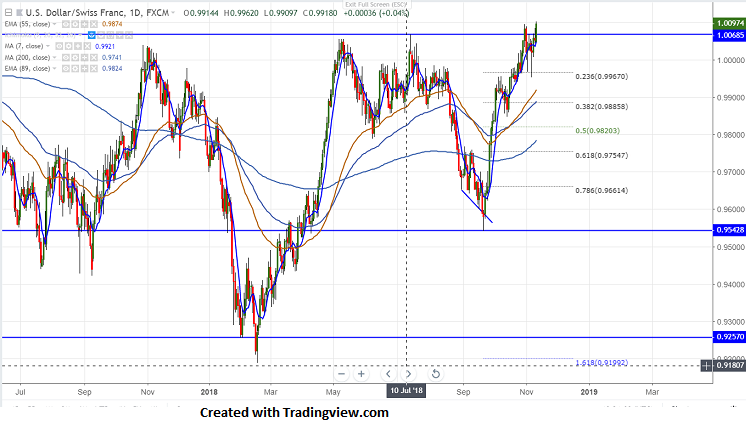Open settings gear for EMA (55, close)

click(x=75, y=24)
